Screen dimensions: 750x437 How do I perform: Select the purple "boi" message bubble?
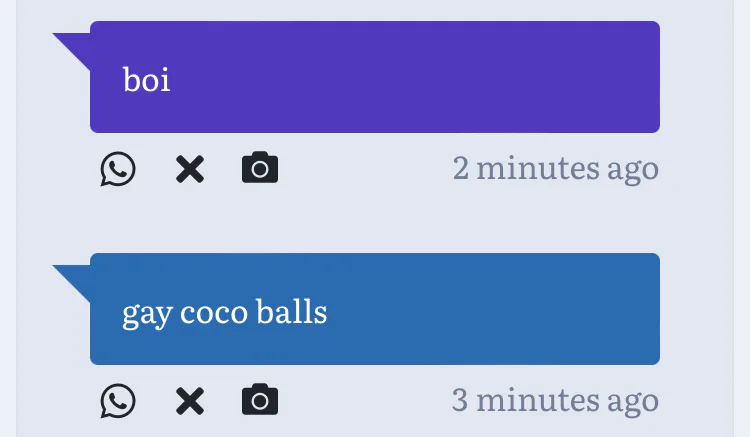[374, 77]
